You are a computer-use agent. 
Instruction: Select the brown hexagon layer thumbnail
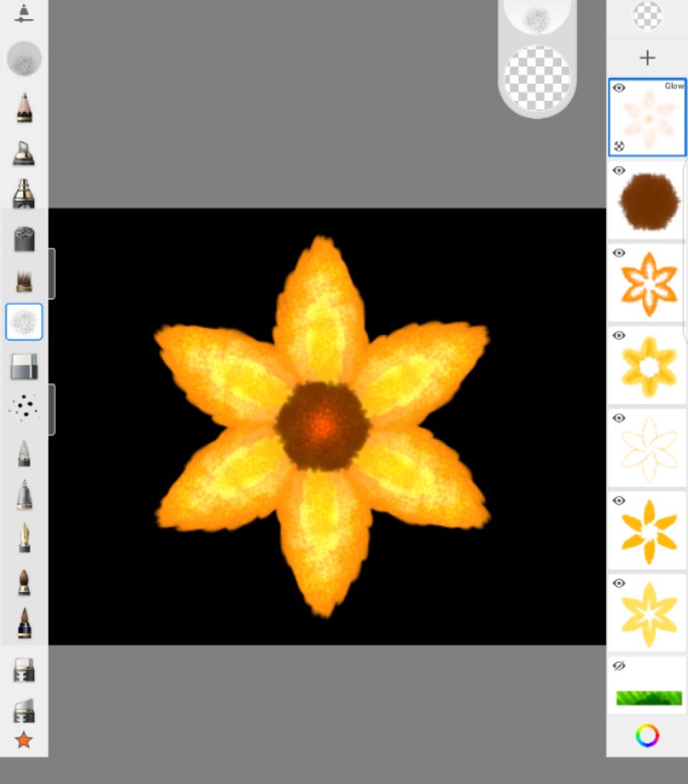[x=649, y=201]
